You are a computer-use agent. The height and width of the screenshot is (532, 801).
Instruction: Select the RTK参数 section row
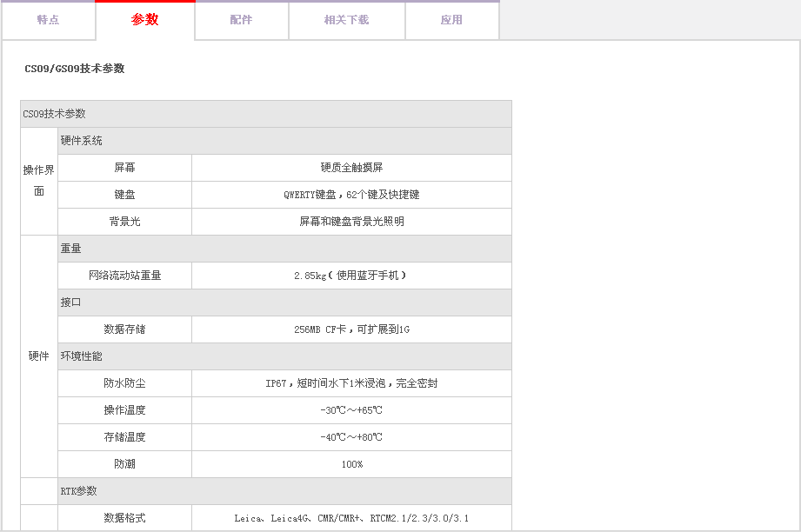(284, 491)
